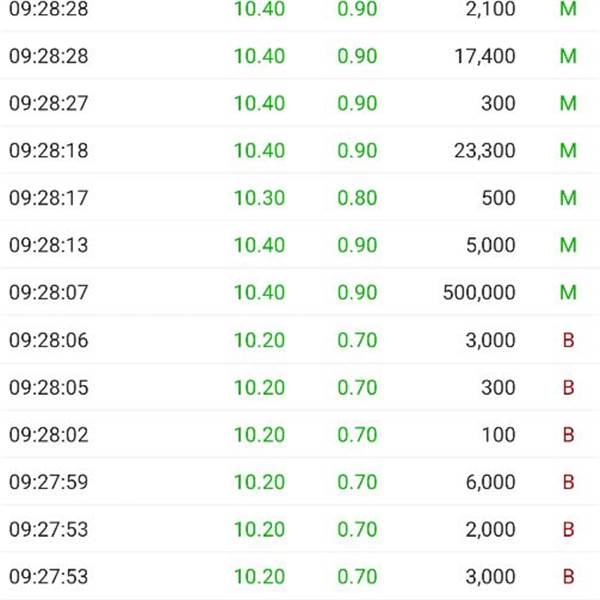Tap the M marker on the 500,000 row
Image resolution: width=600 pixels, height=600 pixels.
tap(568, 293)
